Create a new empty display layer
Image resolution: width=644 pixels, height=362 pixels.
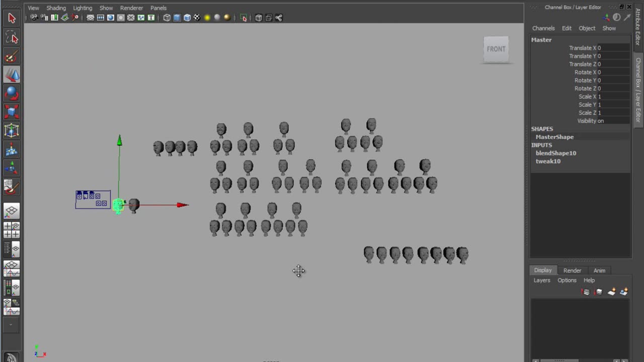[612, 292]
